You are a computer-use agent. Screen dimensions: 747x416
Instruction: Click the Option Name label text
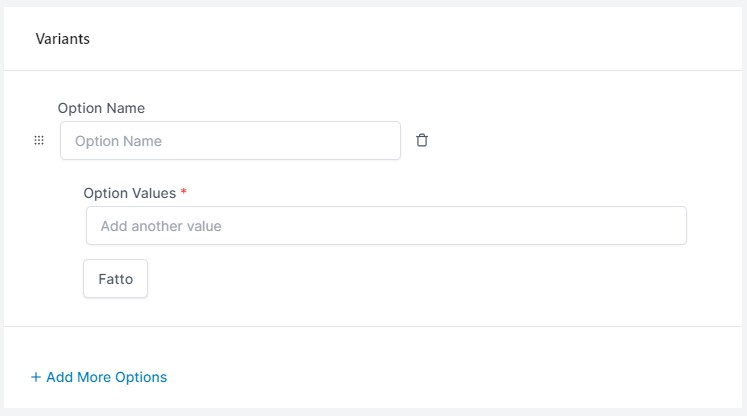pyautogui.click(x=101, y=108)
